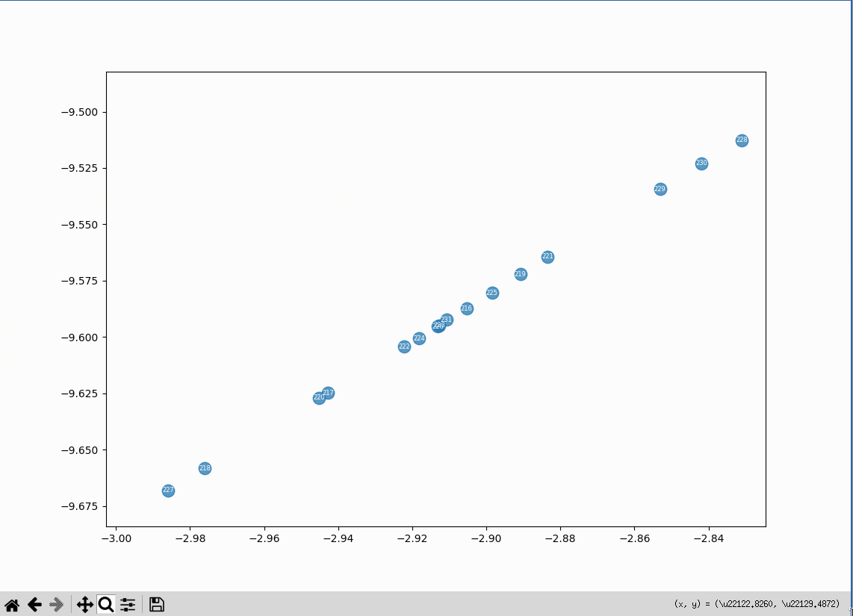Select data marker 218

pyautogui.click(x=203, y=468)
